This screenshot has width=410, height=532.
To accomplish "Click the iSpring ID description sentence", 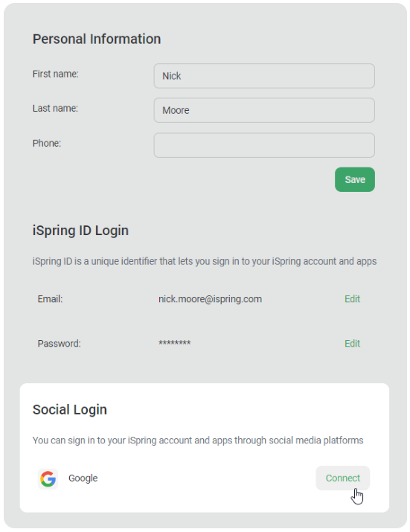I will click(x=205, y=261).
